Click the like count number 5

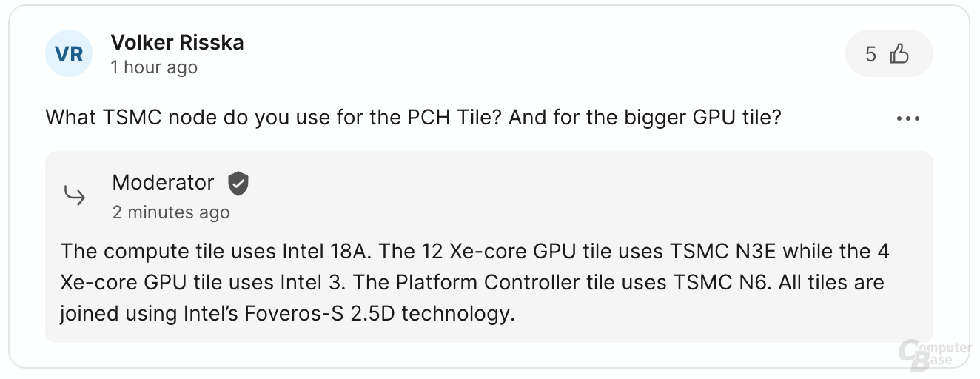pyautogui.click(x=870, y=54)
